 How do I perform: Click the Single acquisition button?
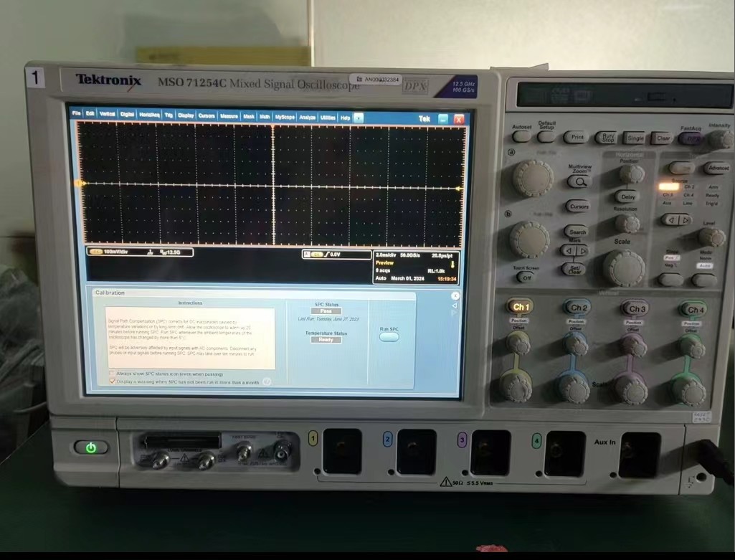click(x=635, y=138)
